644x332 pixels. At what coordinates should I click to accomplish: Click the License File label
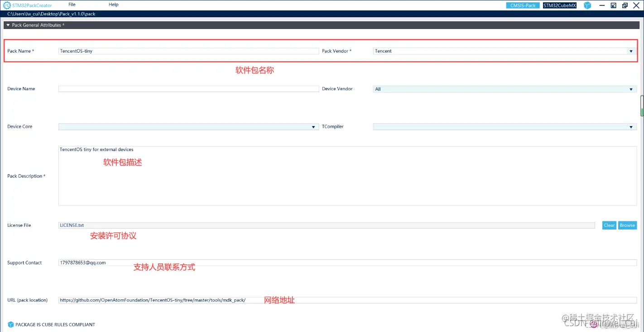click(x=19, y=225)
